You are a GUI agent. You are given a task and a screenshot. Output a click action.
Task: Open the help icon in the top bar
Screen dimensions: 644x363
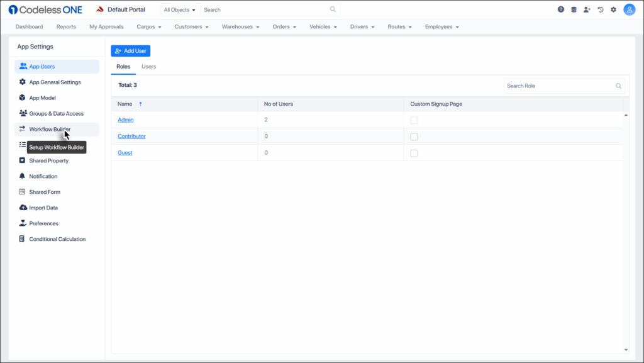click(x=560, y=9)
